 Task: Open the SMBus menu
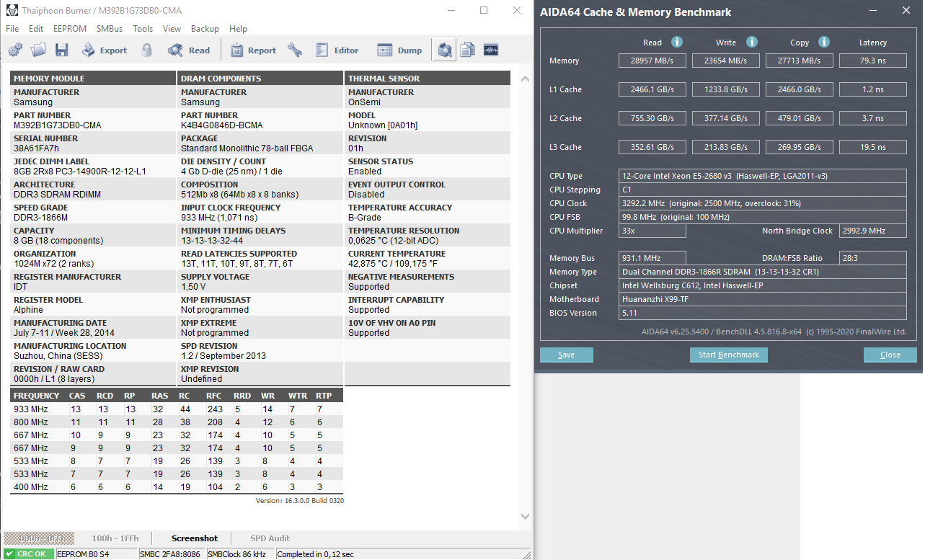pos(110,29)
